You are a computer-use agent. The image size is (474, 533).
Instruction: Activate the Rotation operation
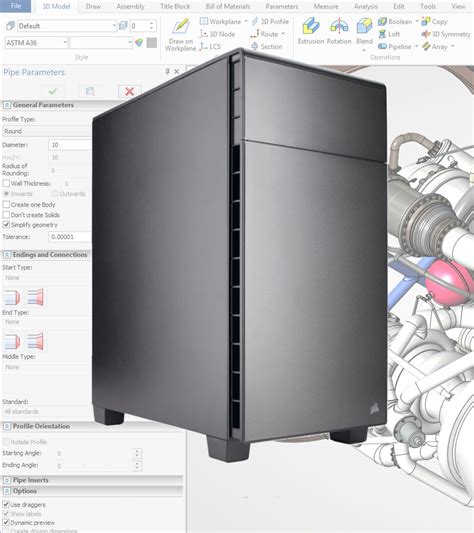[x=339, y=32]
